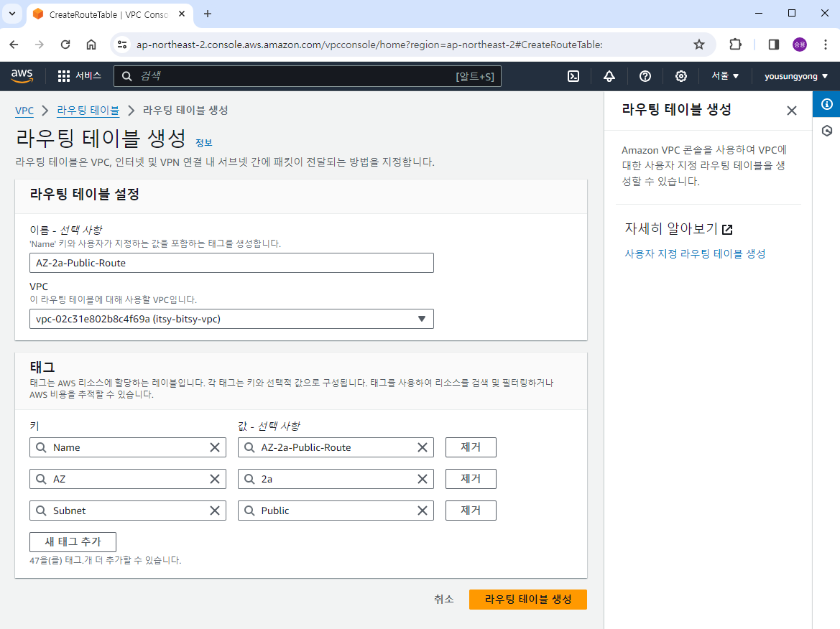
Task: Open the settings gear in AWS navbar
Action: 681,76
